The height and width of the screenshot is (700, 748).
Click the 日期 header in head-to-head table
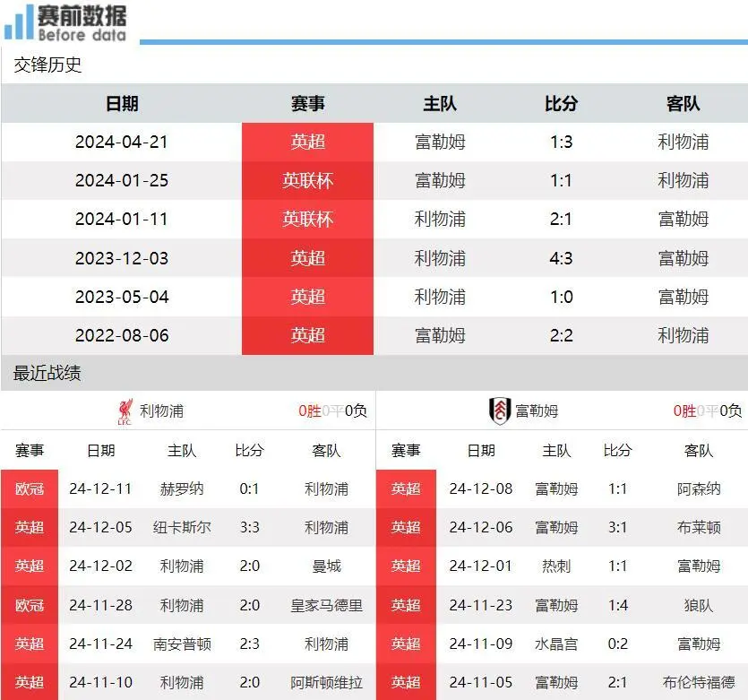pyautogui.click(x=122, y=104)
